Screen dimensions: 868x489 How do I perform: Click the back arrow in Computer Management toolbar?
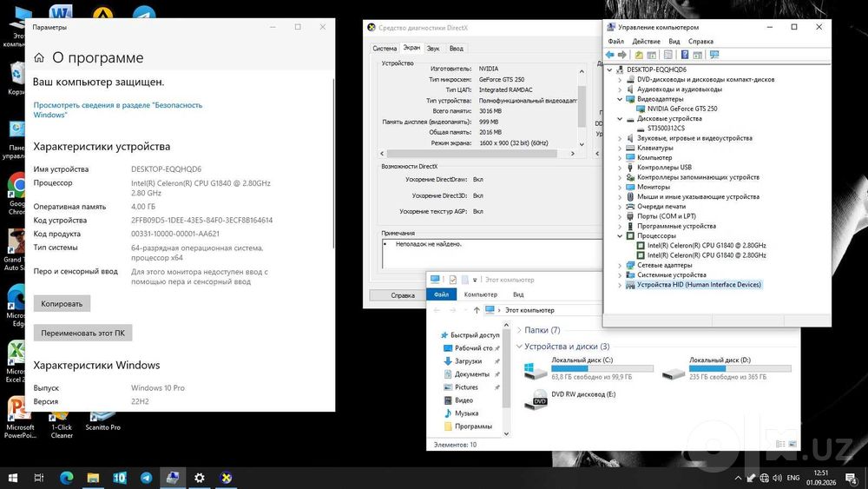pyautogui.click(x=610, y=55)
